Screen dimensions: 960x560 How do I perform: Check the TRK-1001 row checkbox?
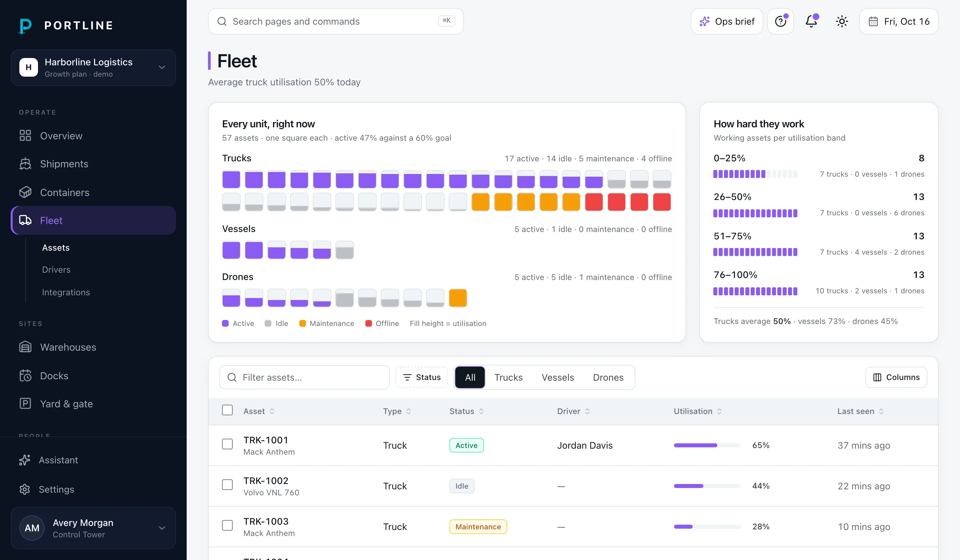(227, 444)
